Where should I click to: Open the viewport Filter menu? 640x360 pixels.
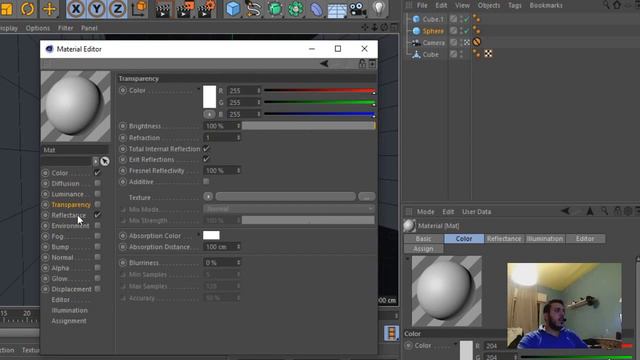(x=65, y=28)
